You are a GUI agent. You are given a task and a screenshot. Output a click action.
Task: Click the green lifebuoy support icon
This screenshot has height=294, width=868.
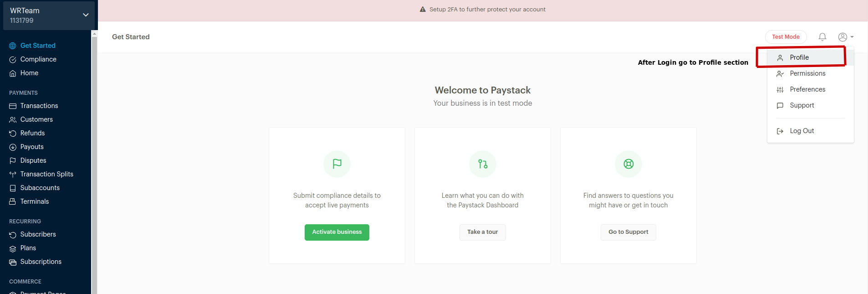628,164
